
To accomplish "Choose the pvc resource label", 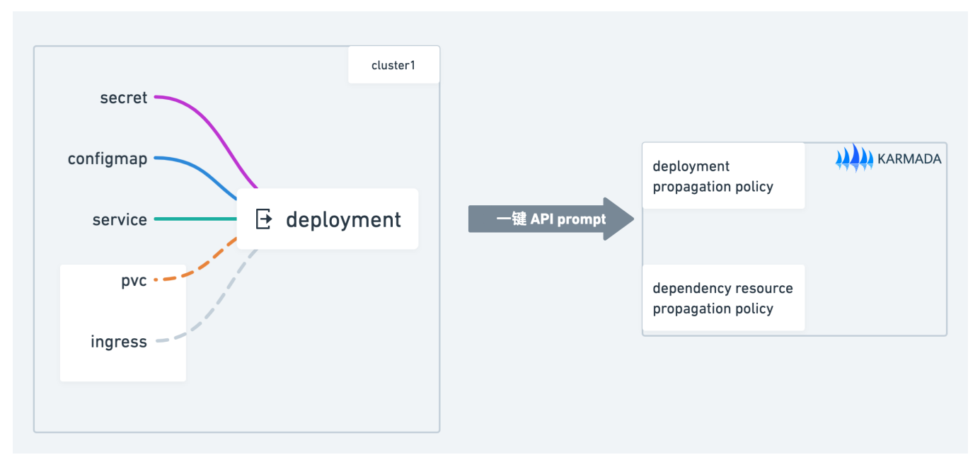I will (134, 280).
